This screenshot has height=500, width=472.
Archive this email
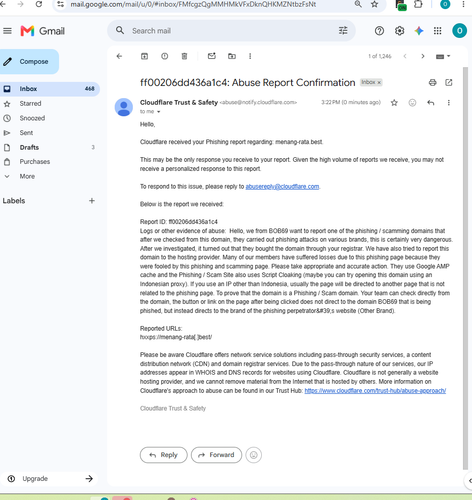144,56
